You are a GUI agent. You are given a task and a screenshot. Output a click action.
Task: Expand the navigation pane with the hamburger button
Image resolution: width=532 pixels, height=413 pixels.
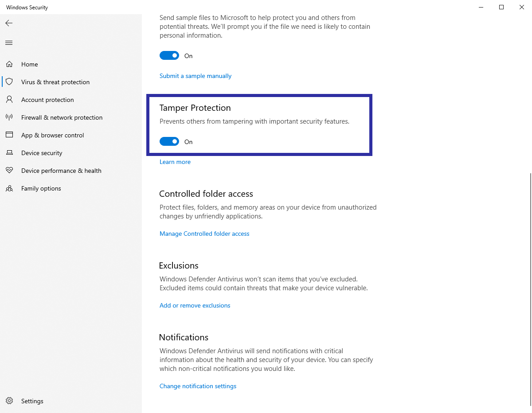click(8, 43)
